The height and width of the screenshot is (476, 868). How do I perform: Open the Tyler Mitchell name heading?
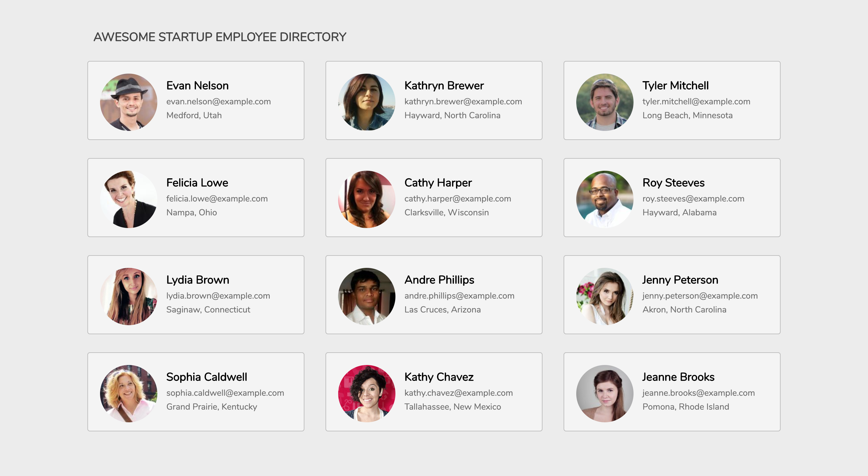pos(676,86)
